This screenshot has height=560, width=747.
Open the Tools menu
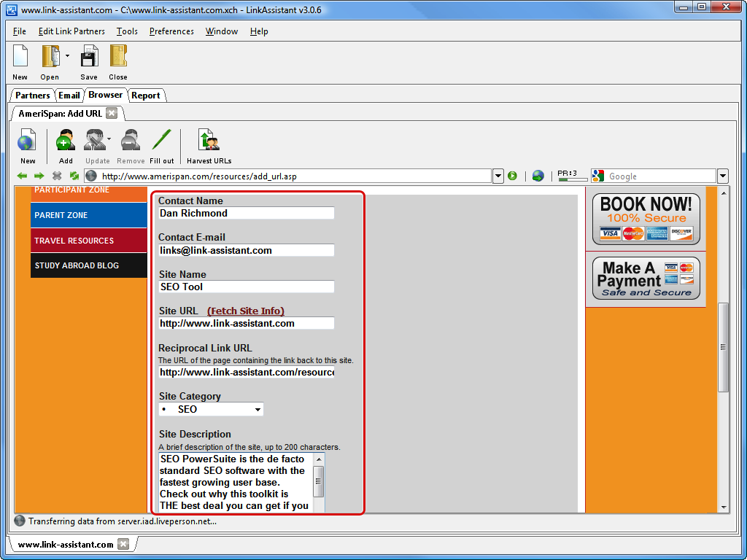click(127, 31)
